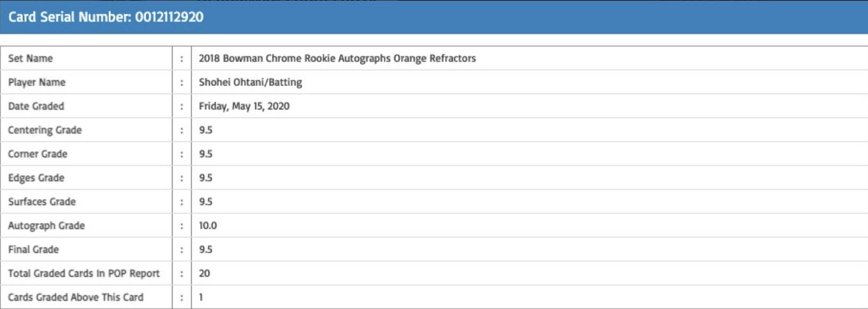Select the Centering Grade label

tap(45, 130)
